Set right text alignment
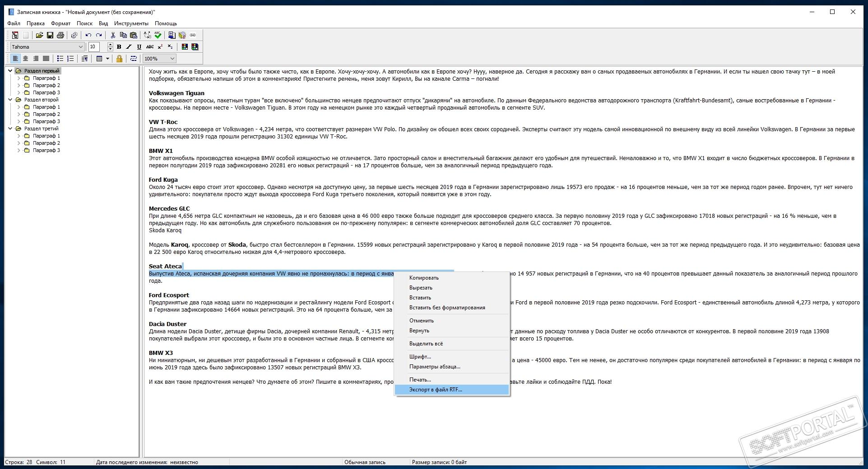The width and height of the screenshot is (868, 469). tap(36, 58)
